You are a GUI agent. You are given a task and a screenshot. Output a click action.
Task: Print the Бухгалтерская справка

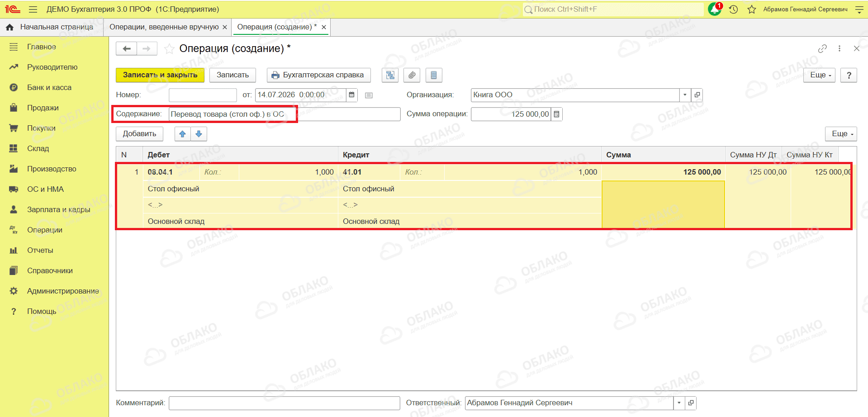[x=318, y=75]
